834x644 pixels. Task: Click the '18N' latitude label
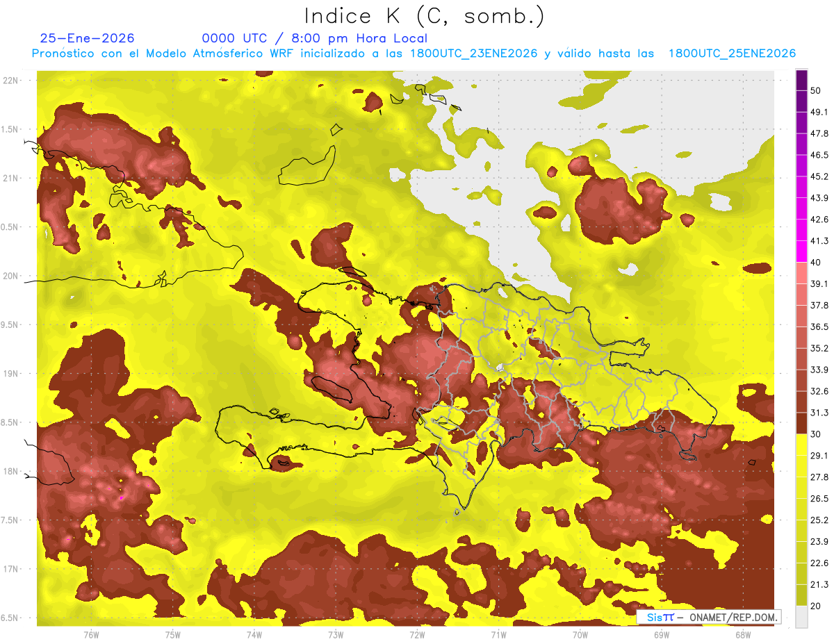11,471
